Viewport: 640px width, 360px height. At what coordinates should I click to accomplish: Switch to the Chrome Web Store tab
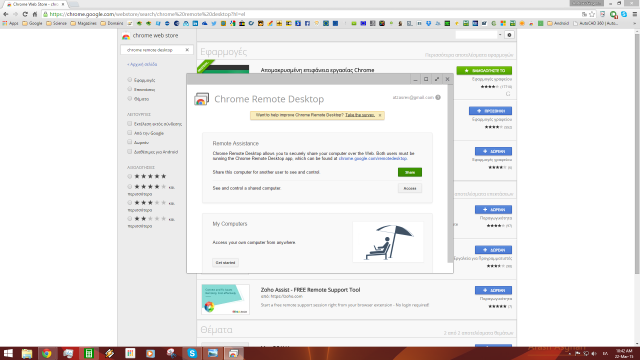[36, 4]
